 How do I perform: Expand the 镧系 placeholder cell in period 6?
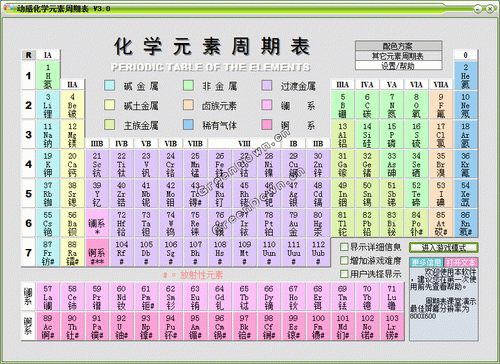pyautogui.click(x=97, y=223)
